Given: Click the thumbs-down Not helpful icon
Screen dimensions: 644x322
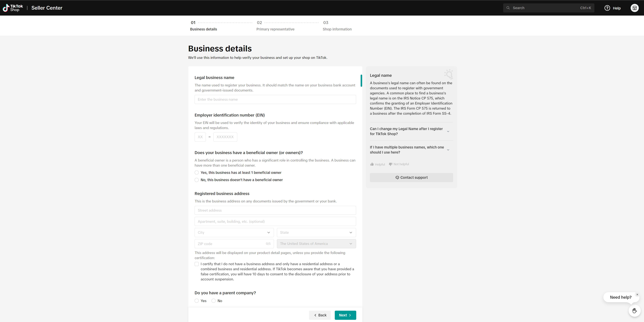Looking at the screenshot, I should 391,164.
